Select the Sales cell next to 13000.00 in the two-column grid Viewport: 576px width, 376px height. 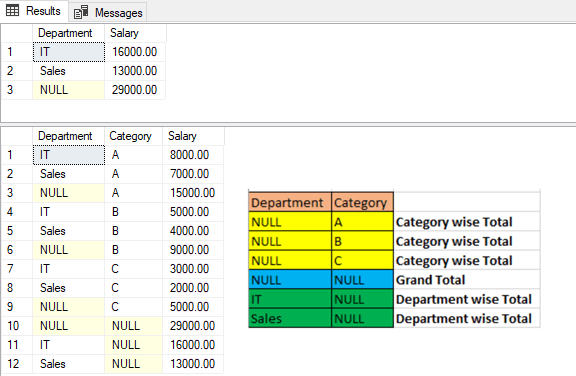(x=68, y=71)
